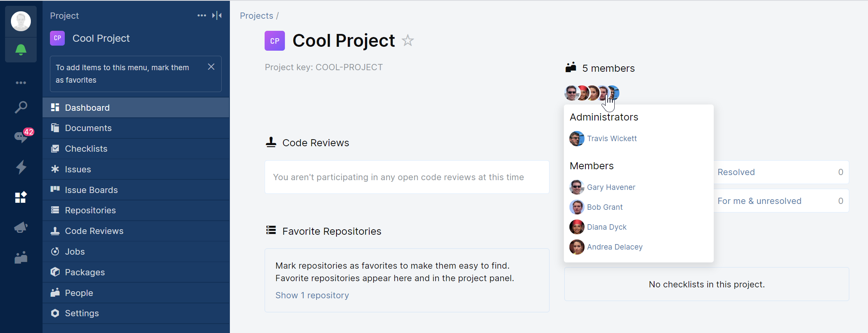Star Cool Project as favorite
The width and height of the screenshot is (868, 333).
tap(408, 41)
